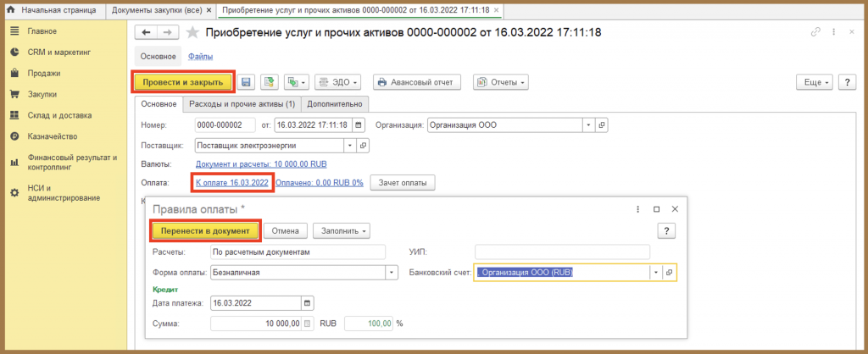The width and height of the screenshot is (868, 354).
Task: Click Провести и закрыть button
Action: tap(183, 82)
